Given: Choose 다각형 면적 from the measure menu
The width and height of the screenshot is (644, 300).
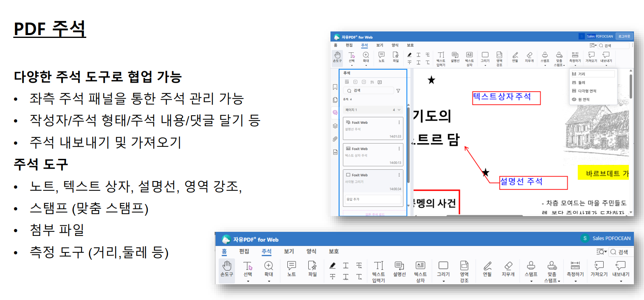Looking at the screenshot, I should coord(593,91).
